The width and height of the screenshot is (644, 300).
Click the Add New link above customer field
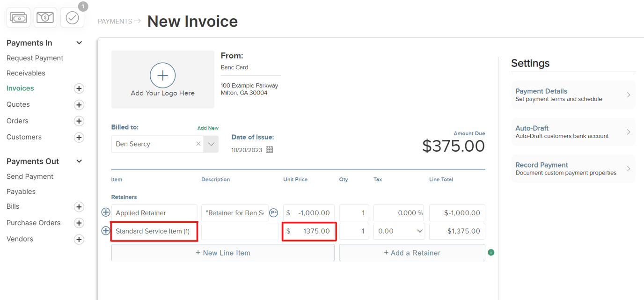pyautogui.click(x=208, y=127)
